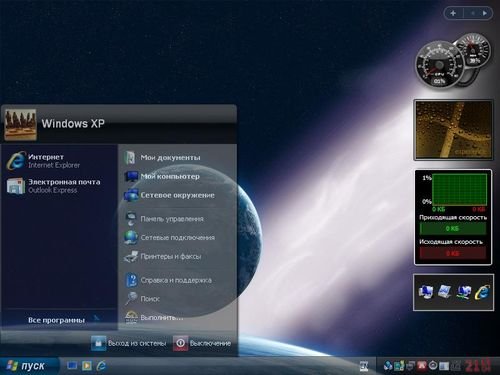
Task: Add gadget with sidebar plus button
Action: tap(453, 13)
